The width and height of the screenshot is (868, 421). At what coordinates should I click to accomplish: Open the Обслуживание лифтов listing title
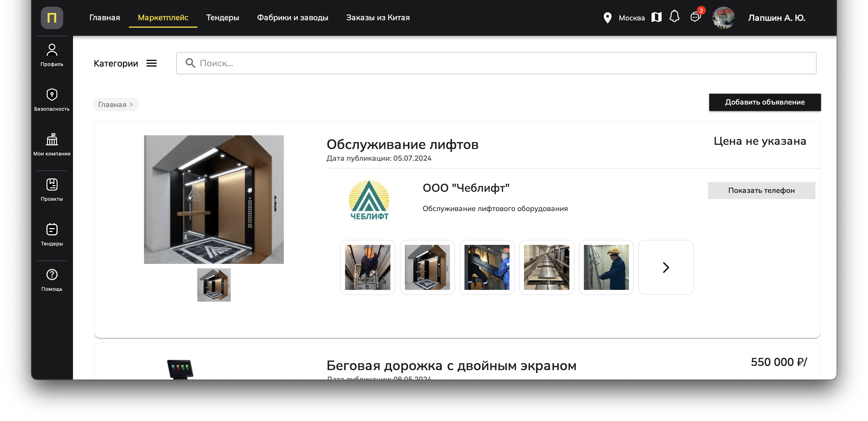point(402,144)
